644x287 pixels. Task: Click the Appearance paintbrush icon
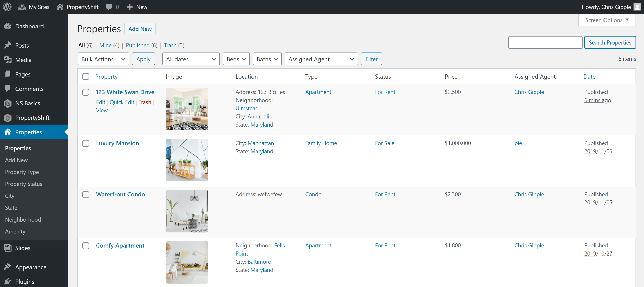tap(8, 267)
